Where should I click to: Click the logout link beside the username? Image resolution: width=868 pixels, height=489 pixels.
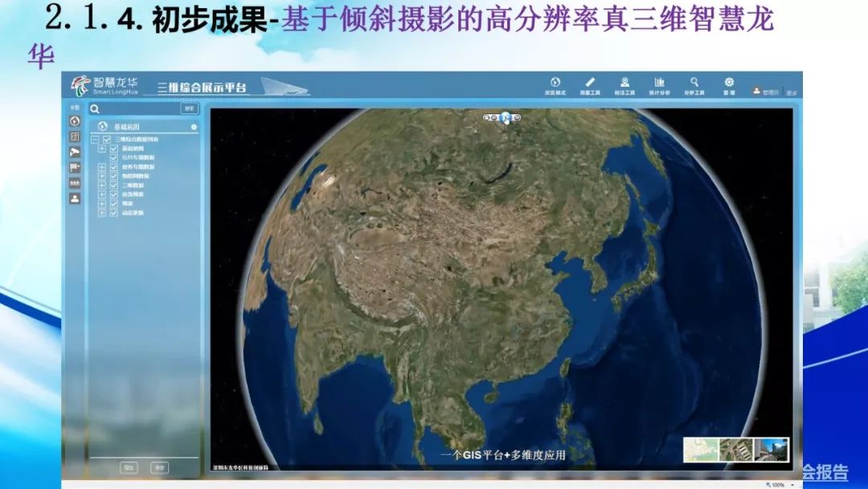[x=792, y=93]
